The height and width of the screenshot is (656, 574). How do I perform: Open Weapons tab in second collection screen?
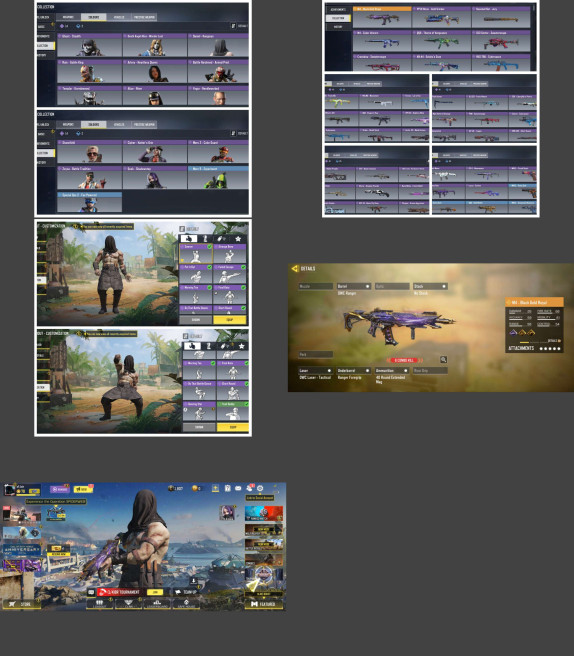point(68,124)
